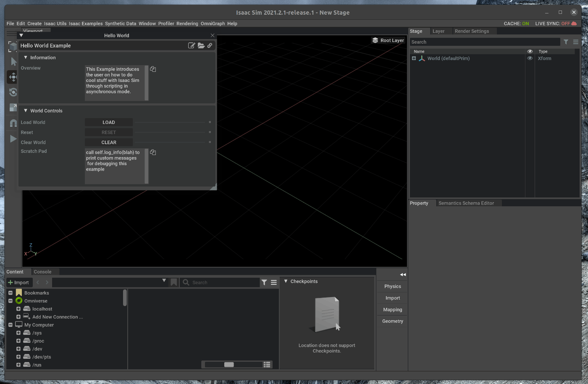Screen dimensions: 588x384
Task: Open the OmniGraph menu
Action: pyautogui.click(x=213, y=24)
